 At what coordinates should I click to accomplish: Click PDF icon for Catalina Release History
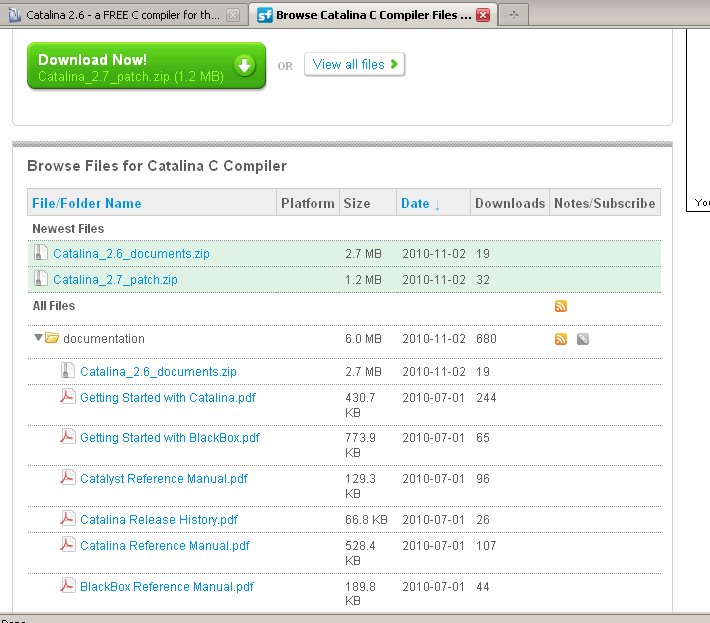click(x=67, y=518)
